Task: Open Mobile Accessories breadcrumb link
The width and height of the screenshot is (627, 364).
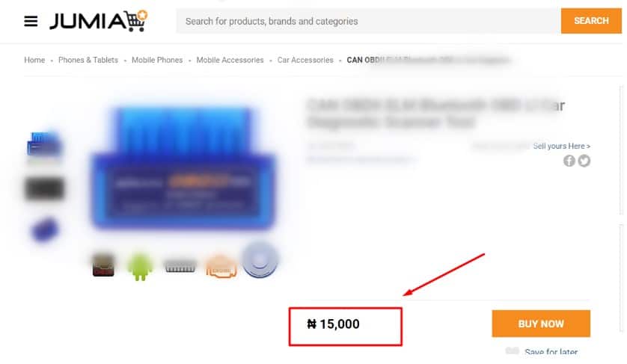Action: point(230,60)
